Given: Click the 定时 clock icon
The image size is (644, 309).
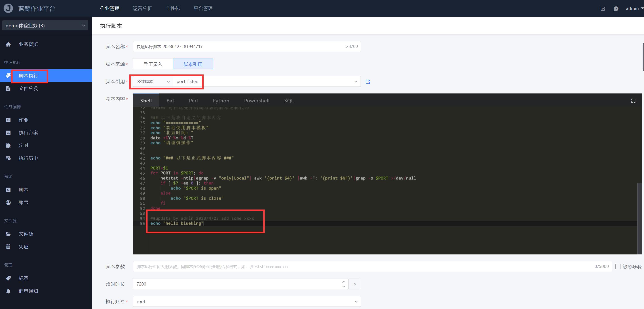Looking at the screenshot, I should 8,146.
